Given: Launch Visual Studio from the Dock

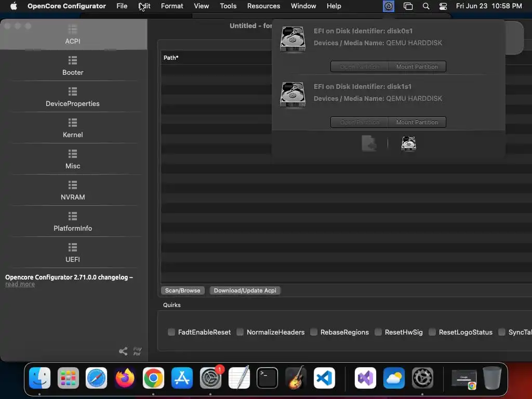Looking at the screenshot, I should (365, 378).
